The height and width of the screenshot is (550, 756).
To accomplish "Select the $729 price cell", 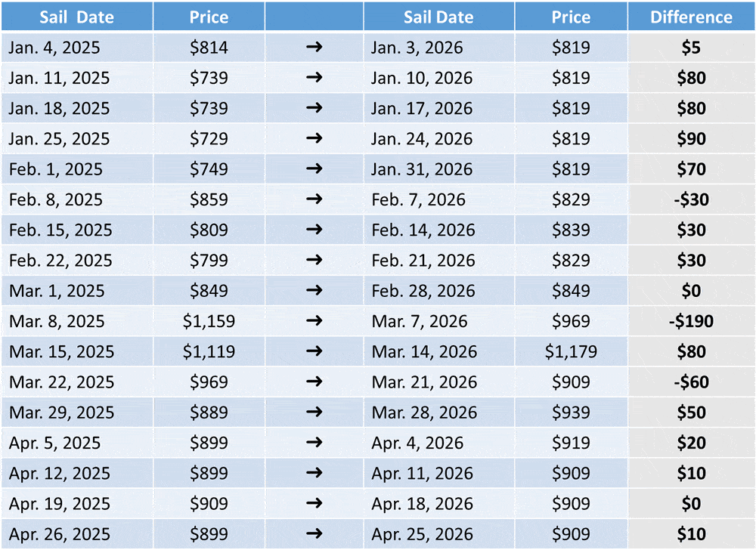I will (x=209, y=138).
